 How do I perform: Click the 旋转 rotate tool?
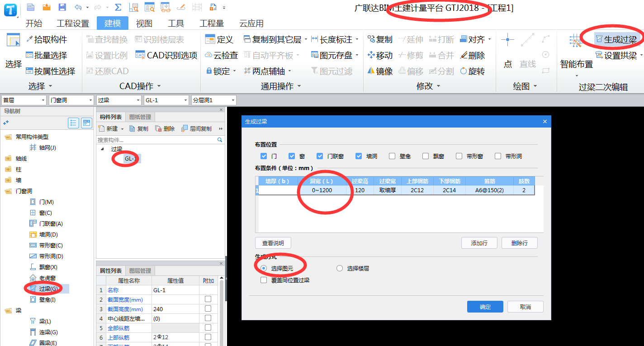pos(473,71)
